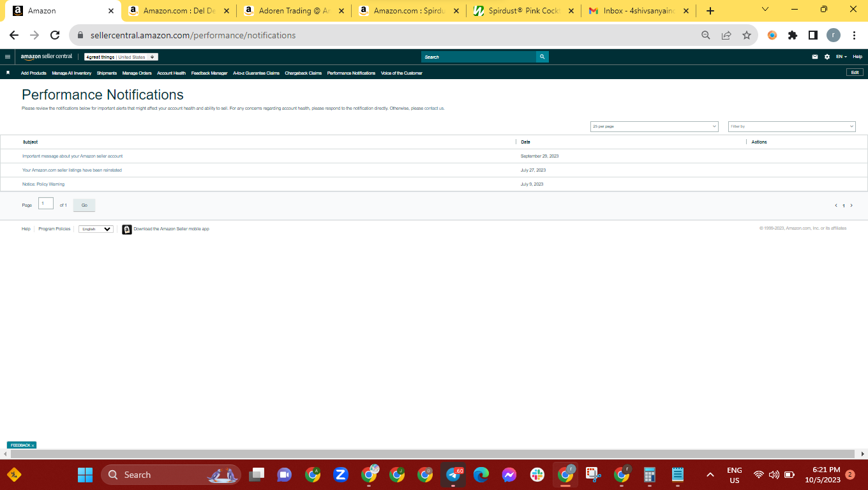
Task: Show hidden icons in the system tray
Action: coord(710,475)
